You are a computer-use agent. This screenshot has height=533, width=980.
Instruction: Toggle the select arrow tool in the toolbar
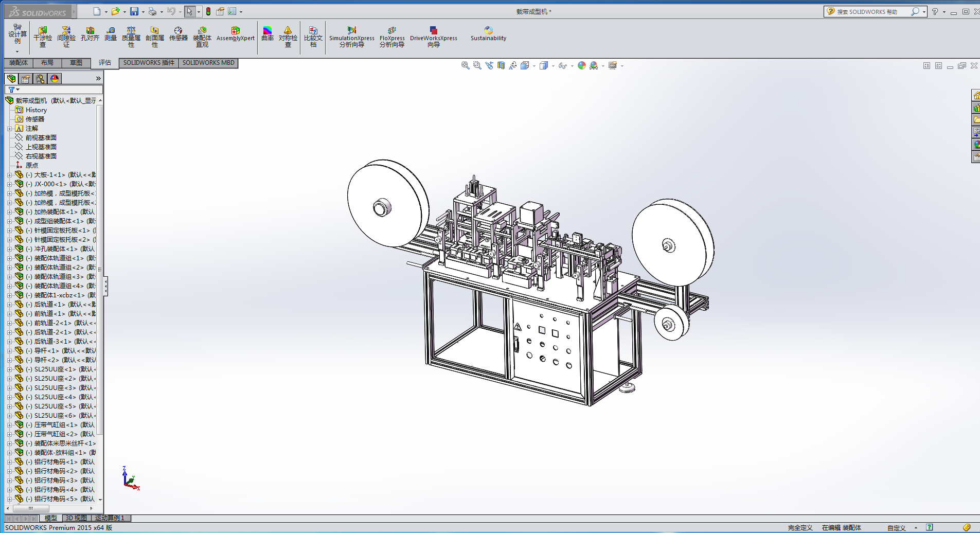point(190,11)
